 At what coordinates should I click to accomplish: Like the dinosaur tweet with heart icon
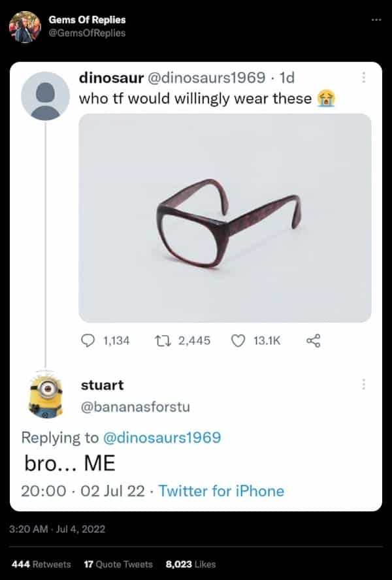coord(239,340)
